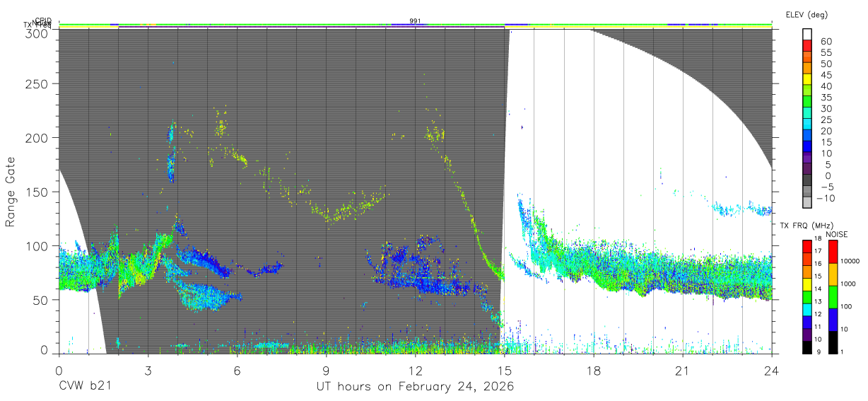Click the "10000" label on the NOISE scale

point(850,261)
